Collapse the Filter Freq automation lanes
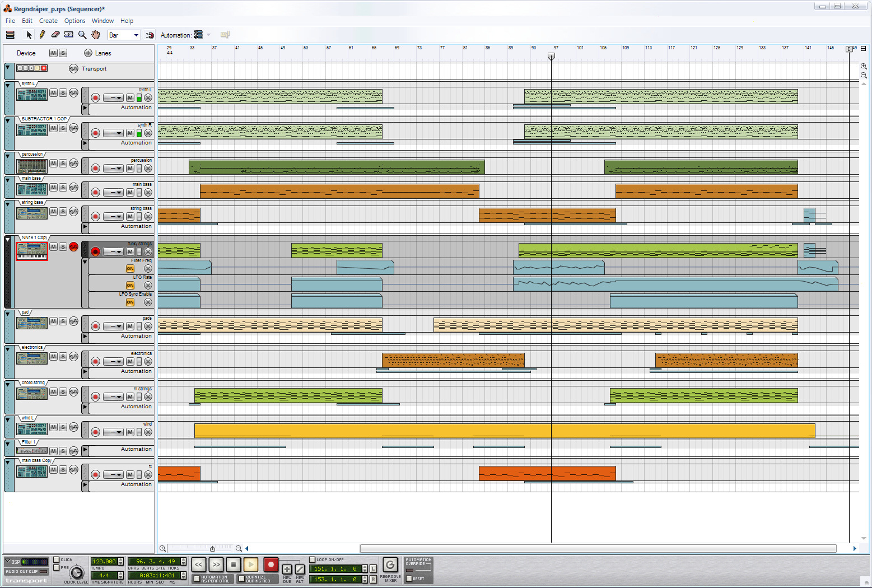The image size is (872, 588). [x=85, y=262]
